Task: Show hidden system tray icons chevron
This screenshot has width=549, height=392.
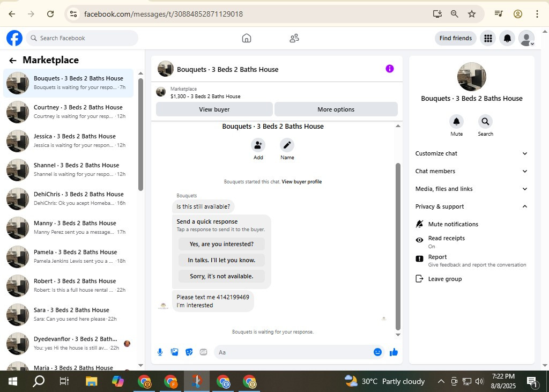Action: (441, 381)
